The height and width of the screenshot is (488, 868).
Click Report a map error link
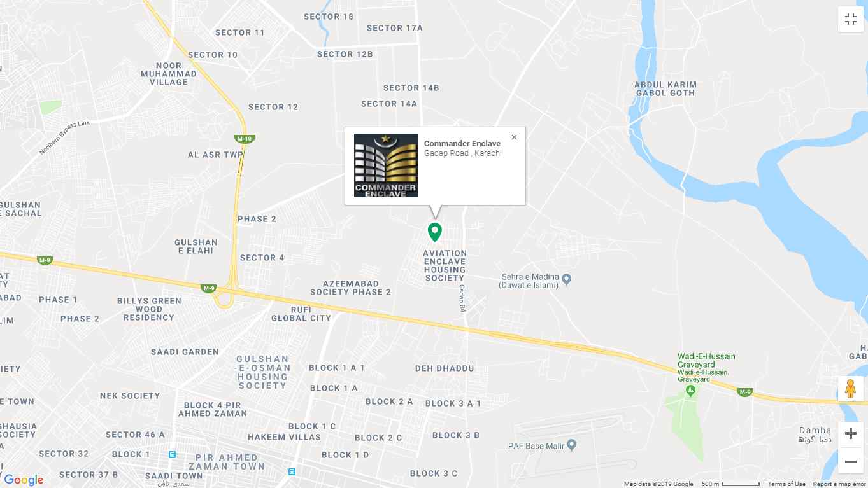[x=839, y=484]
